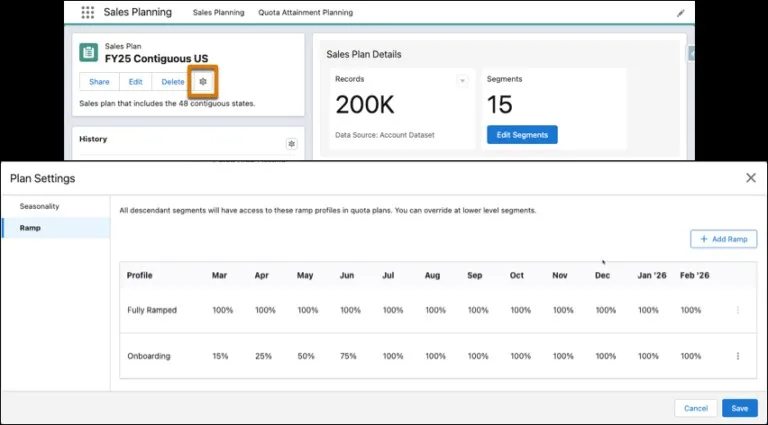The width and height of the screenshot is (768, 425).
Task: Share the FY25 Contiguous US plan
Action: (x=99, y=82)
